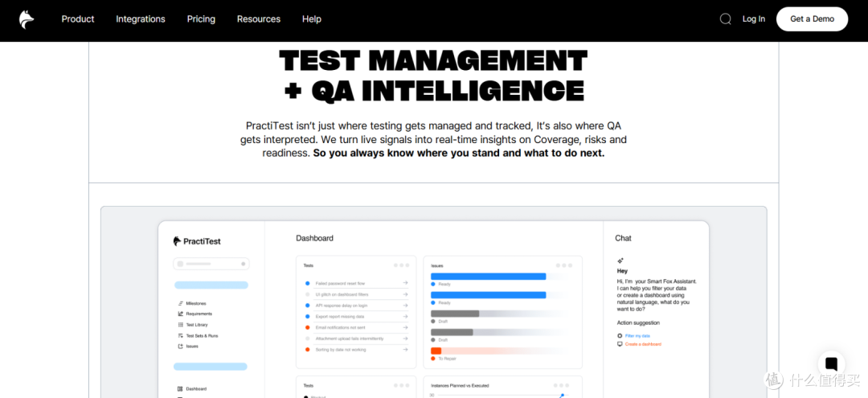
Task: Open the Help menu
Action: [312, 19]
